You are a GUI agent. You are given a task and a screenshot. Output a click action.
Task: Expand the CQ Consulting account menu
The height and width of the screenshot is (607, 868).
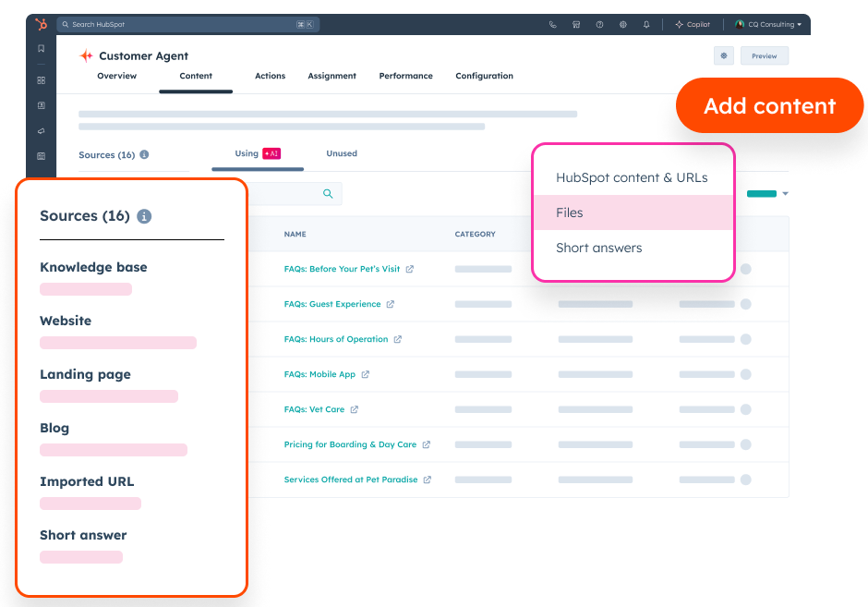(x=767, y=24)
